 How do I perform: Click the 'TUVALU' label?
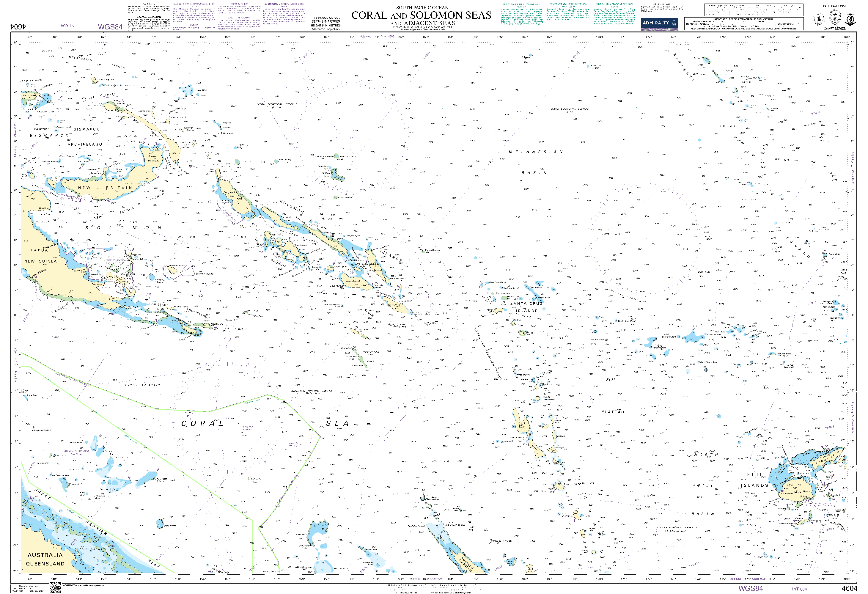[798, 246]
